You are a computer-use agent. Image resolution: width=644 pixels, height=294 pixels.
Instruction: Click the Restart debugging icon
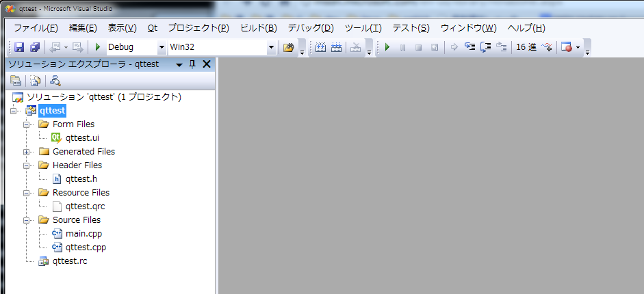[x=434, y=47]
